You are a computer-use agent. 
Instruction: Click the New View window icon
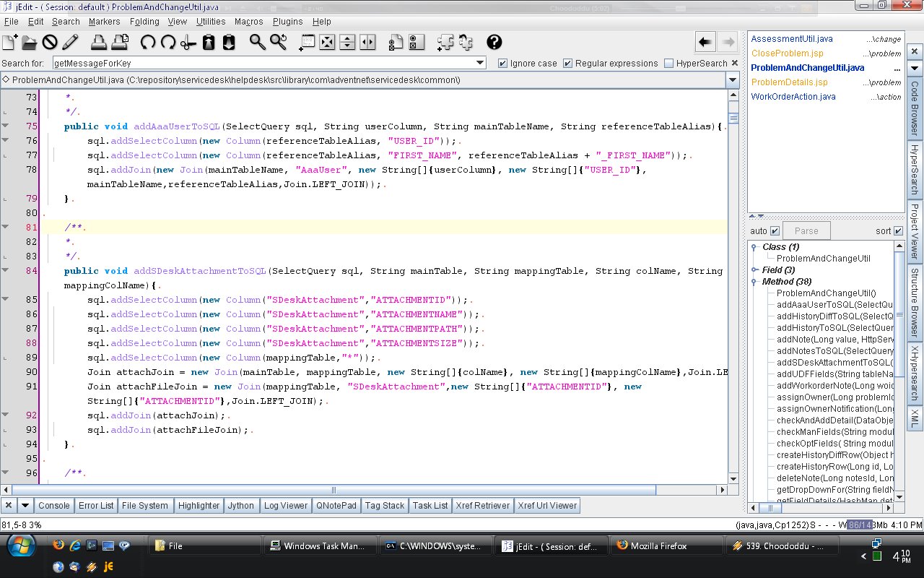[x=308, y=42]
